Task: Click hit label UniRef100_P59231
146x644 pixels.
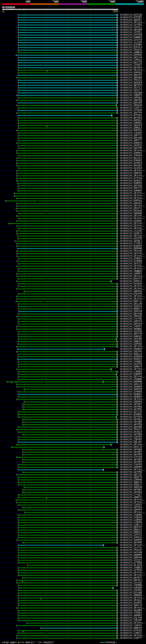Action: coord(131,80)
